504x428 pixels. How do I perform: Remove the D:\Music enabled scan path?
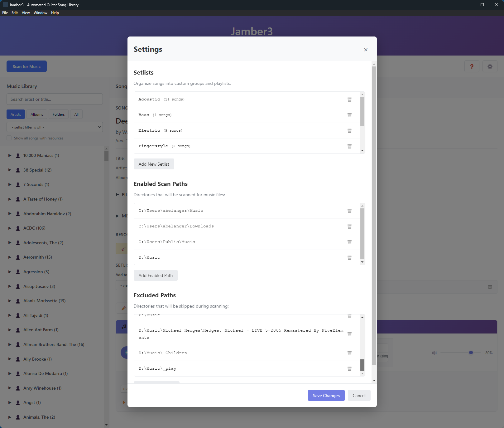(349, 258)
